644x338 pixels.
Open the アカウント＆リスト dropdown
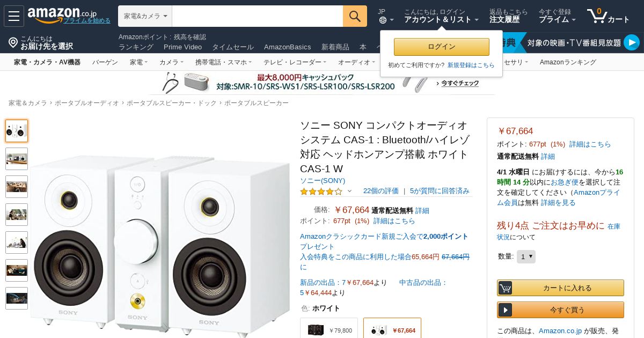pos(441,20)
